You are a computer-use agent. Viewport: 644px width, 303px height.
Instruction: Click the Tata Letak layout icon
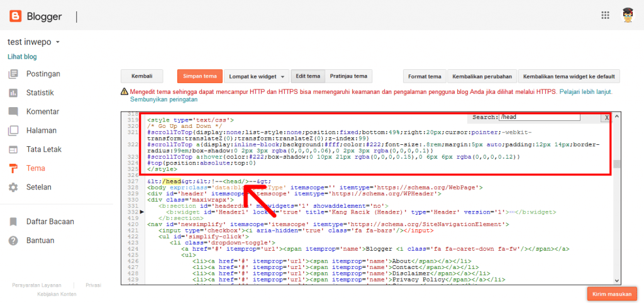(13, 149)
